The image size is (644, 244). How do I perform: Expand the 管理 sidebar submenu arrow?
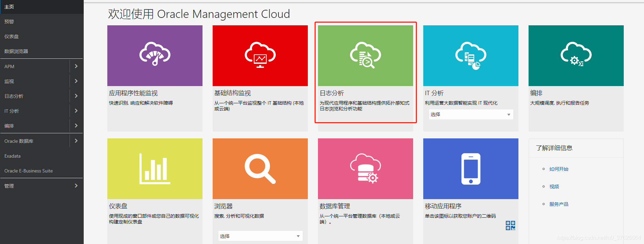click(x=76, y=186)
